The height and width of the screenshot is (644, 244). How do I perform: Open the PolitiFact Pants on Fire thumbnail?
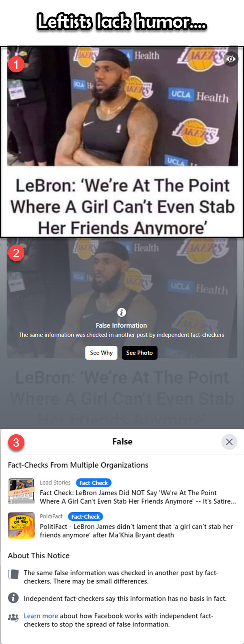21,525
